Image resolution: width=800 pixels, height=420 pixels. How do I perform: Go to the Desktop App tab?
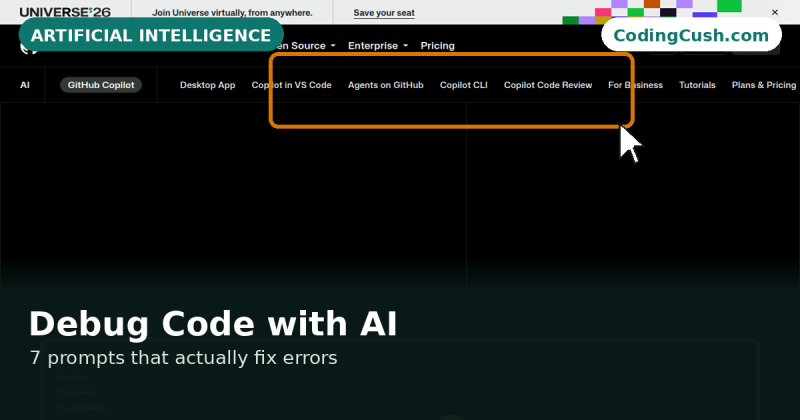(x=207, y=85)
